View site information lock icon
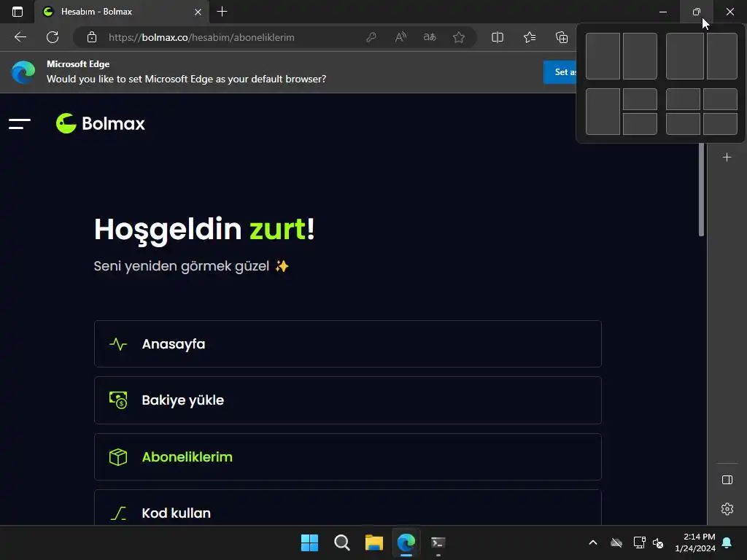This screenshot has height=560, width=747. 92,37
